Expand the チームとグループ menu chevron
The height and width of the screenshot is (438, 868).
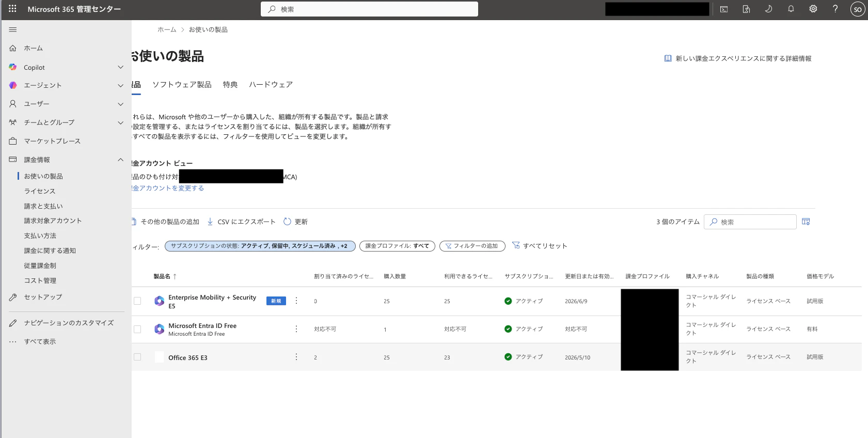pyautogui.click(x=120, y=122)
